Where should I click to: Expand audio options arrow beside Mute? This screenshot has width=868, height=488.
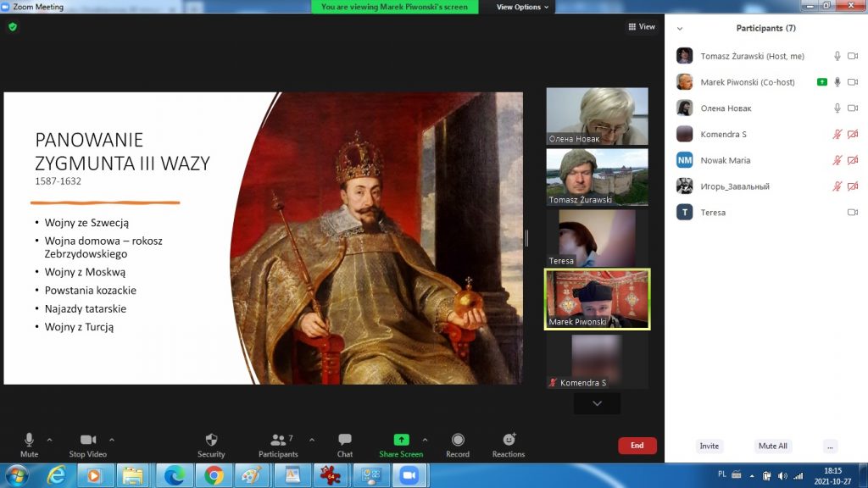[x=49, y=440]
